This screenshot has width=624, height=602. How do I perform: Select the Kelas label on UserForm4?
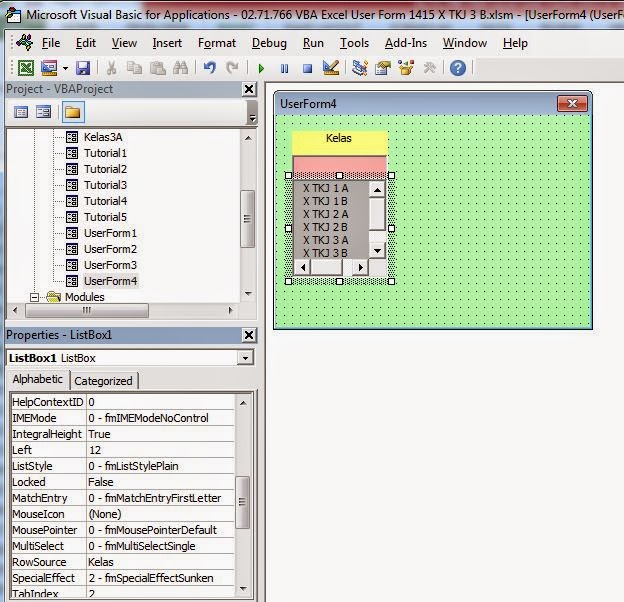[x=339, y=142]
